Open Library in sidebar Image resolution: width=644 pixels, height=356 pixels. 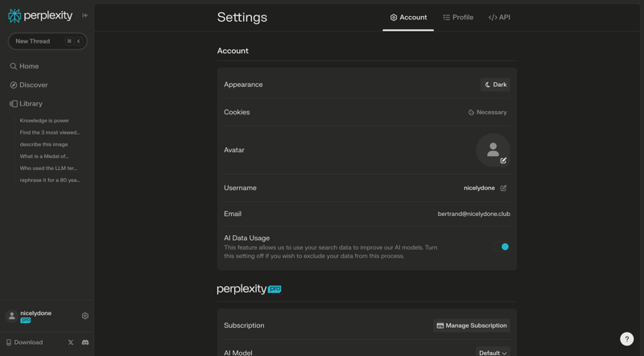tap(26, 104)
